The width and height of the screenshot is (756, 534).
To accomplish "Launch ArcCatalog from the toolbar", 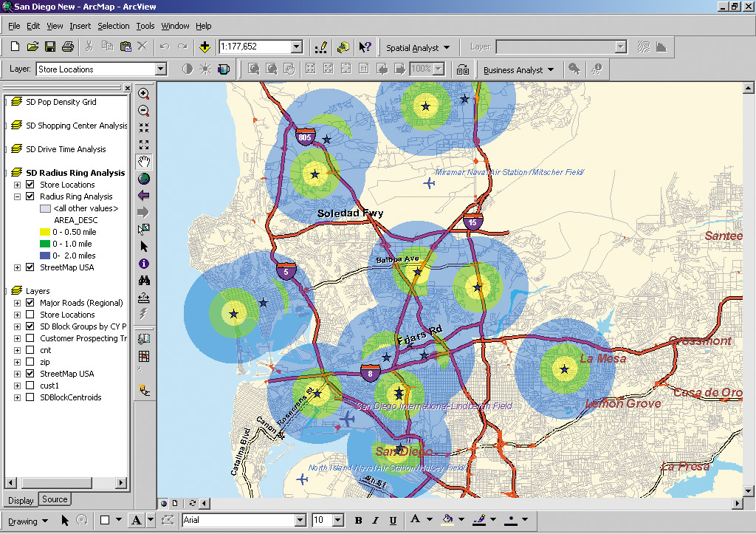I will 343,47.
